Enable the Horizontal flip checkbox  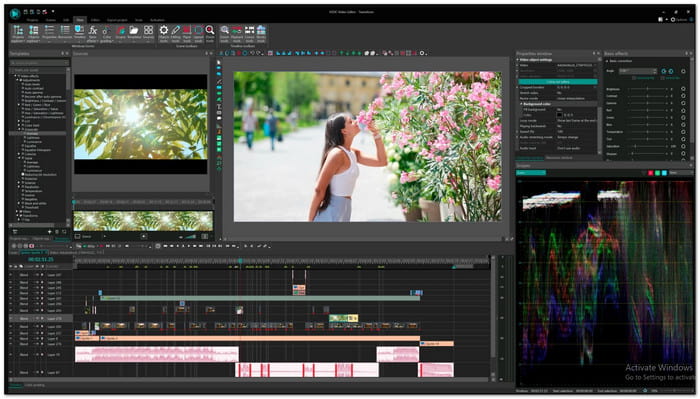(634, 78)
